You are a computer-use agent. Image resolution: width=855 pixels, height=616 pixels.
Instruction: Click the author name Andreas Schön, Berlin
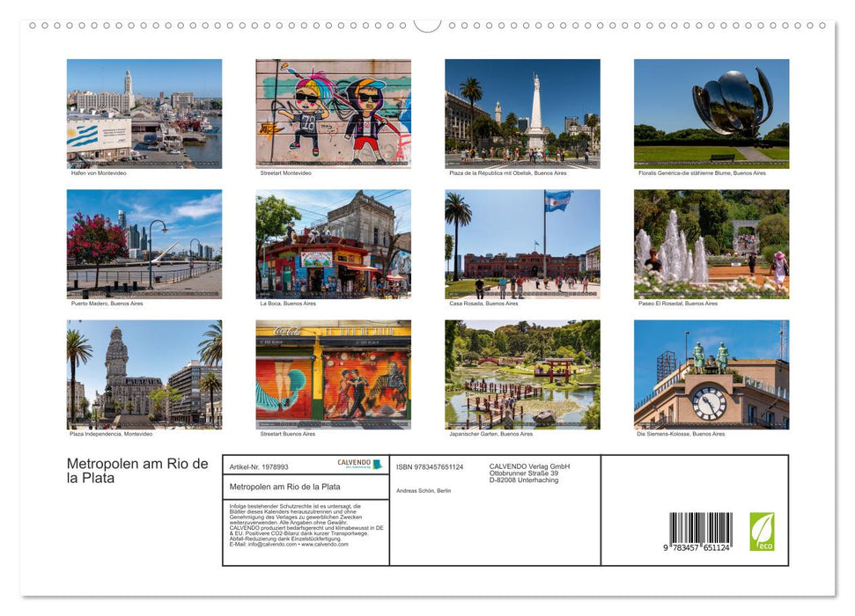click(x=424, y=491)
